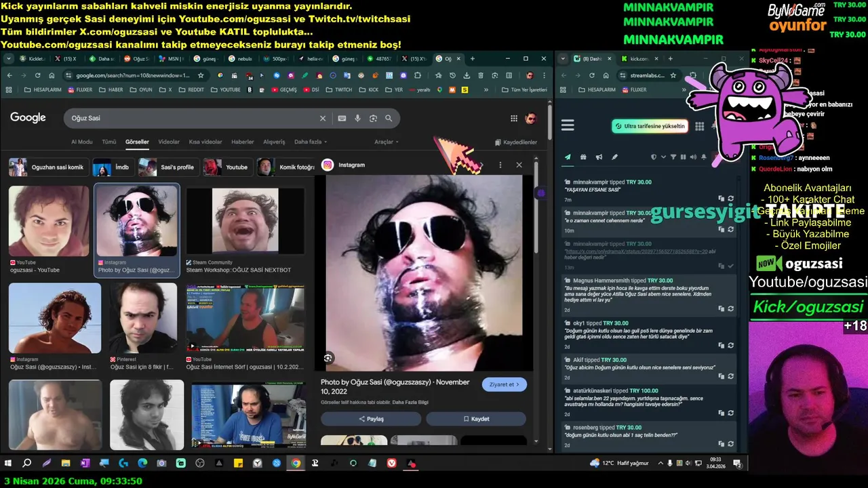Screen dimensions: 868x488
Task: Show more bookmarks with the chevron
Action: click(486, 89)
